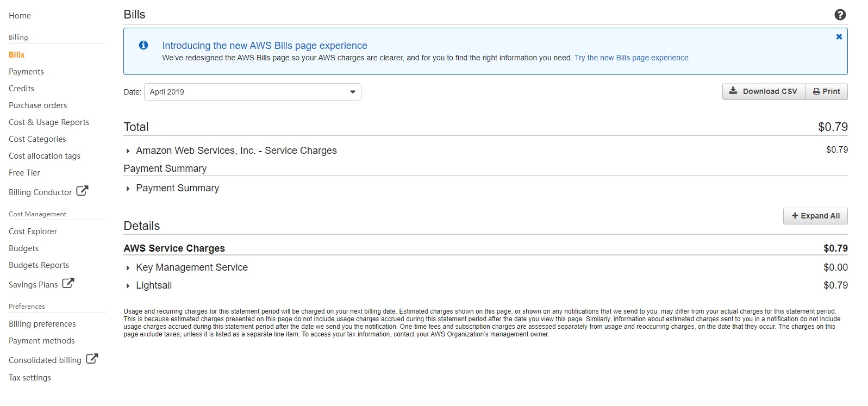Open Billing preferences
The image size is (868, 406).
42,324
